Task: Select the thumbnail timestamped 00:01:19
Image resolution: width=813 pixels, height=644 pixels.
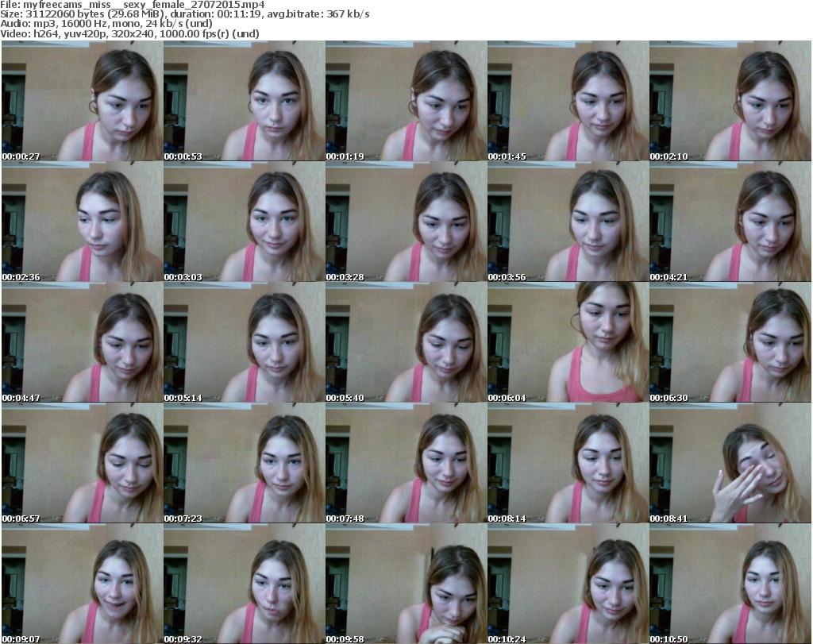Action: click(x=406, y=101)
